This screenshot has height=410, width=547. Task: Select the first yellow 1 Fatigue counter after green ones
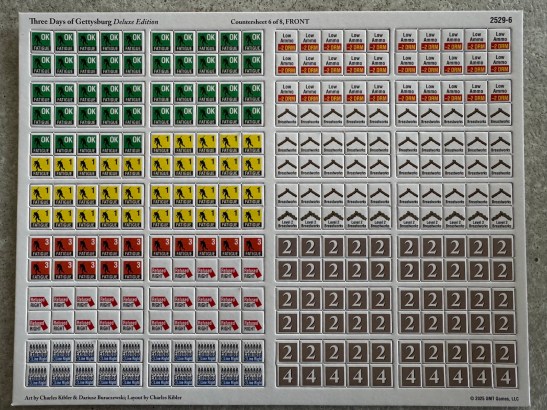[161, 144]
